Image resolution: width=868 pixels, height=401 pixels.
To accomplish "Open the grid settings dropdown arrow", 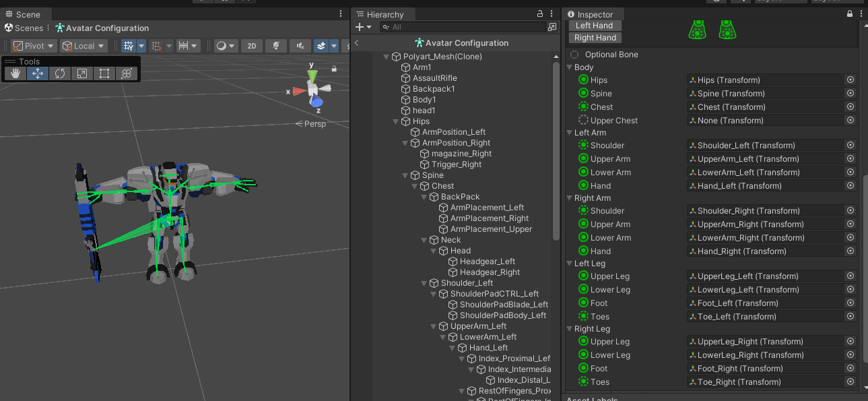I will click(141, 46).
